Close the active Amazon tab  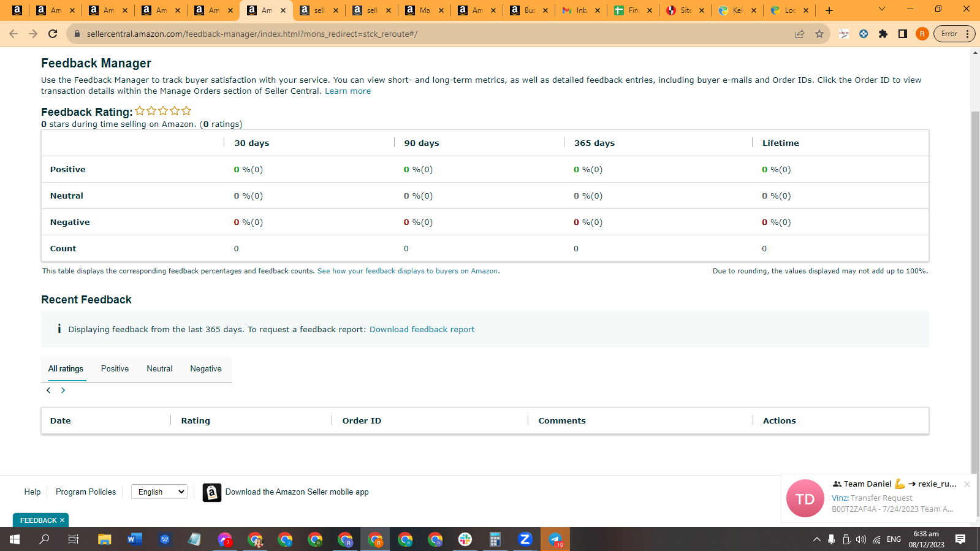pos(283,10)
